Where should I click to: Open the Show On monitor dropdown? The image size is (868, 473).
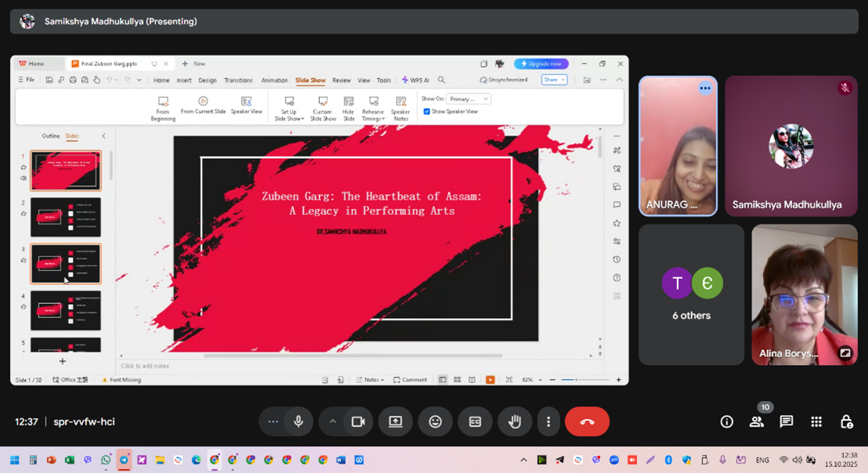[468, 99]
